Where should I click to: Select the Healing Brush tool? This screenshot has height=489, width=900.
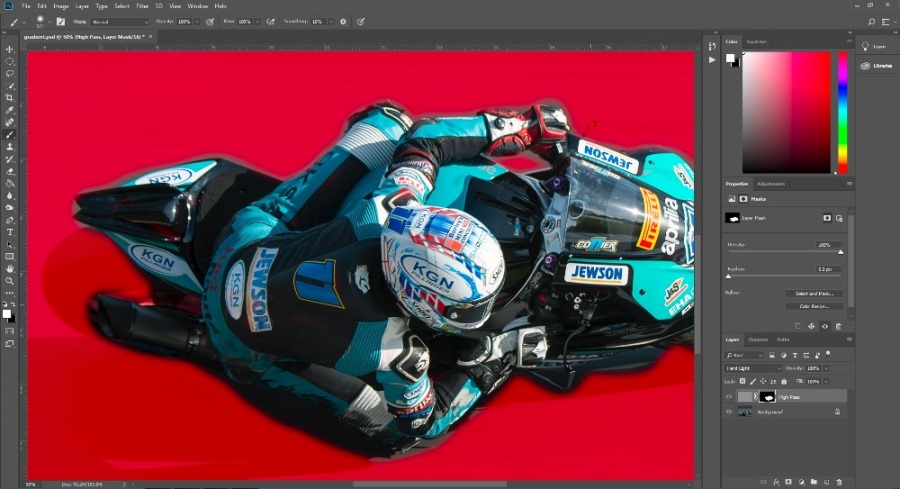click(9, 122)
